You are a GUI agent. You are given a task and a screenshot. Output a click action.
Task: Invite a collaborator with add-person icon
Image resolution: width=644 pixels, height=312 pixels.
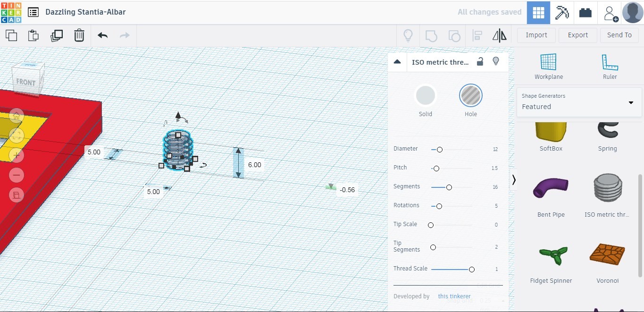click(x=610, y=13)
